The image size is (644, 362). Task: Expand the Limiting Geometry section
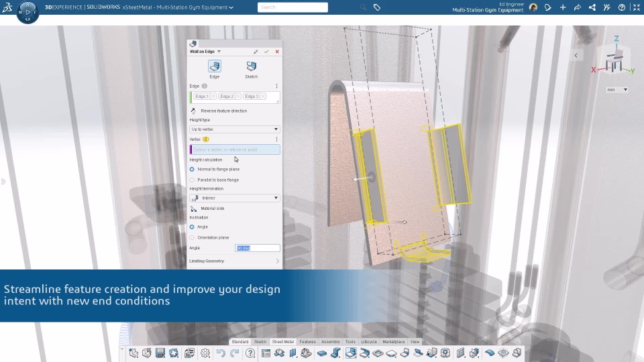pyautogui.click(x=234, y=261)
